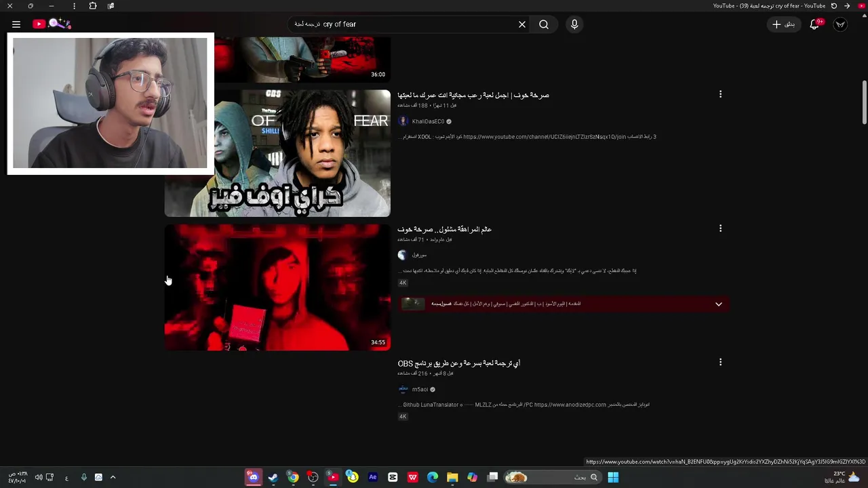Open the taskbar clock and date
The width and height of the screenshot is (868, 488).
pyautogui.click(x=18, y=477)
